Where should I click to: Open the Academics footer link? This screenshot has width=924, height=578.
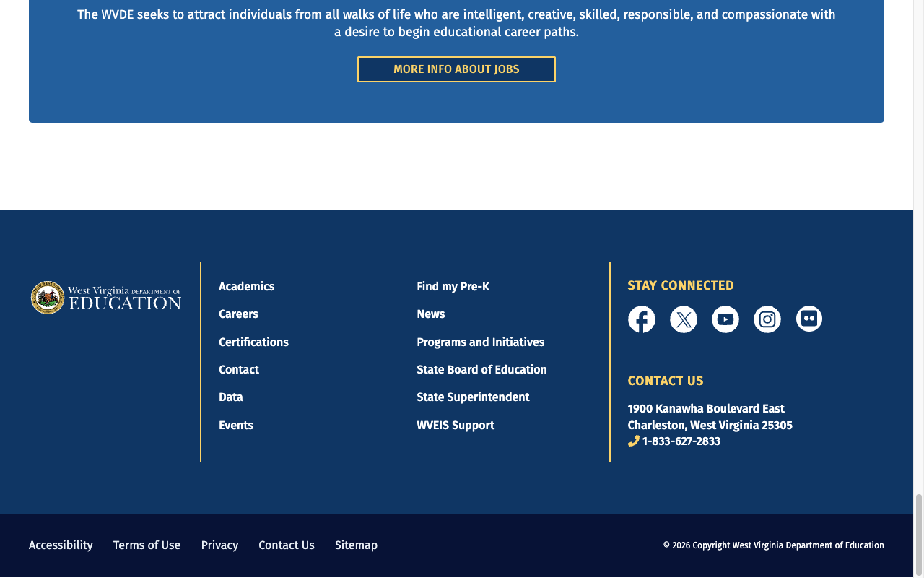click(x=247, y=287)
